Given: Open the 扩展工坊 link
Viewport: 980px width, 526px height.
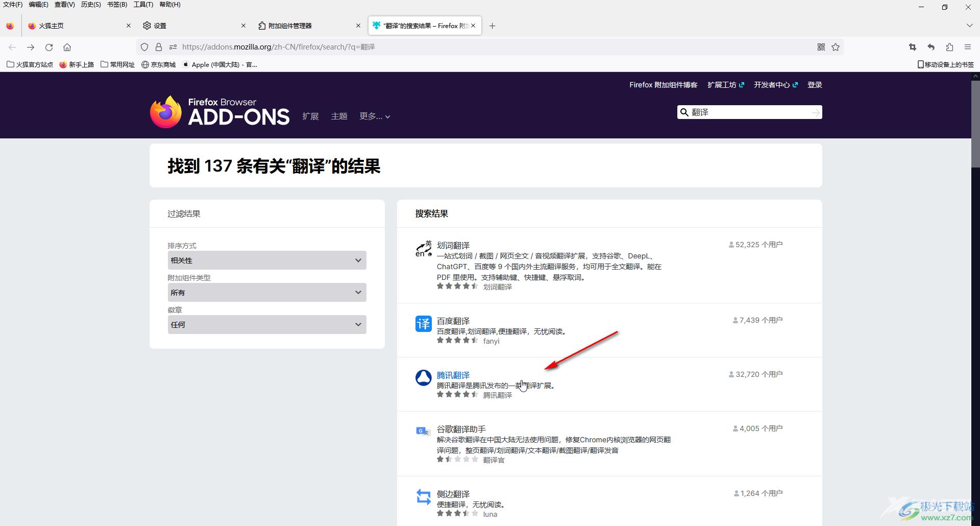Looking at the screenshot, I should 726,85.
